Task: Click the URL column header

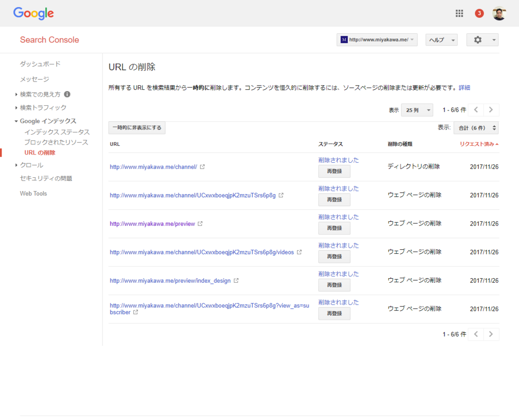Action: (115, 144)
